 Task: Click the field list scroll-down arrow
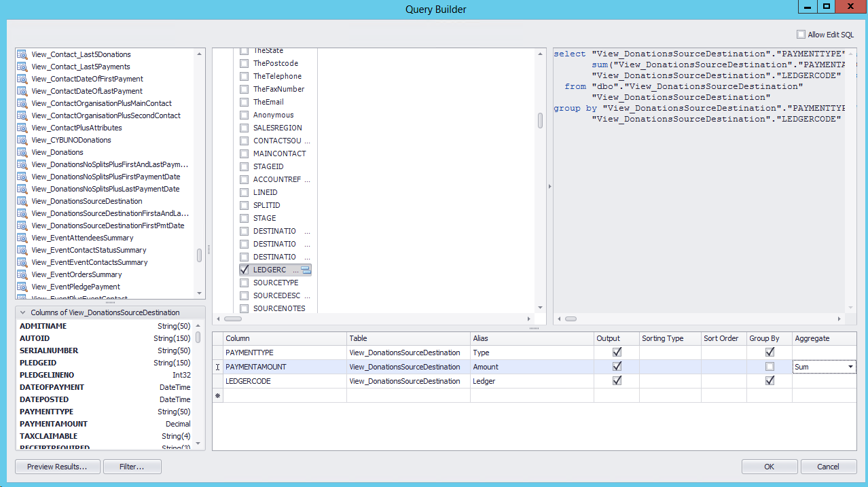(541, 307)
